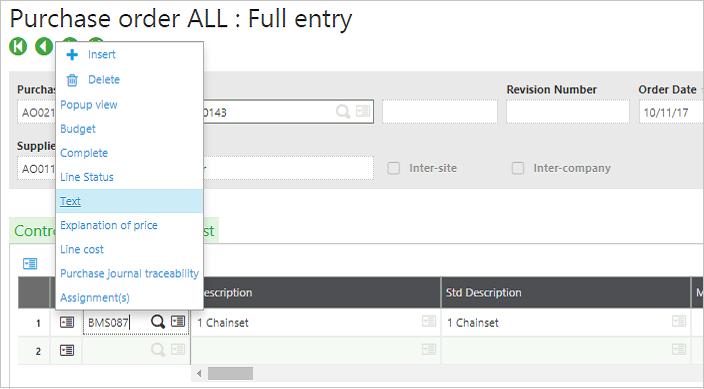Open Purchase journal traceability
Image resolution: width=704 pixels, height=389 pixels.
(129, 274)
